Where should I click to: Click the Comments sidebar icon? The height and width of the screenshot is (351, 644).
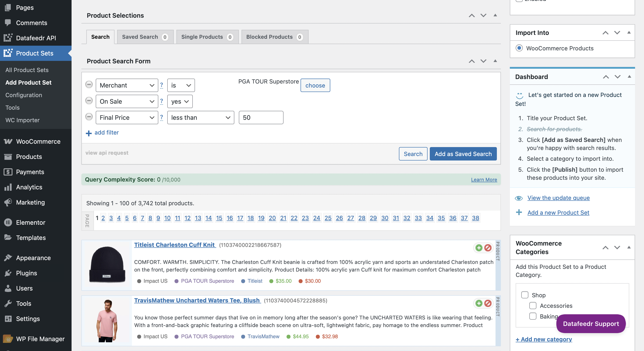pyautogui.click(x=8, y=23)
